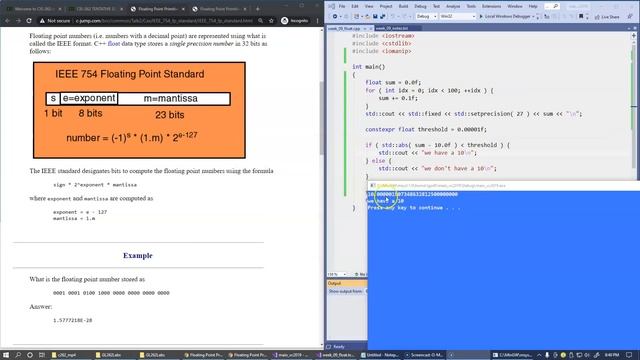The width and height of the screenshot is (640, 360).
Task: Switch to the Welcome to CIS-262 tab
Action: pyautogui.click(x=33, y=9)
